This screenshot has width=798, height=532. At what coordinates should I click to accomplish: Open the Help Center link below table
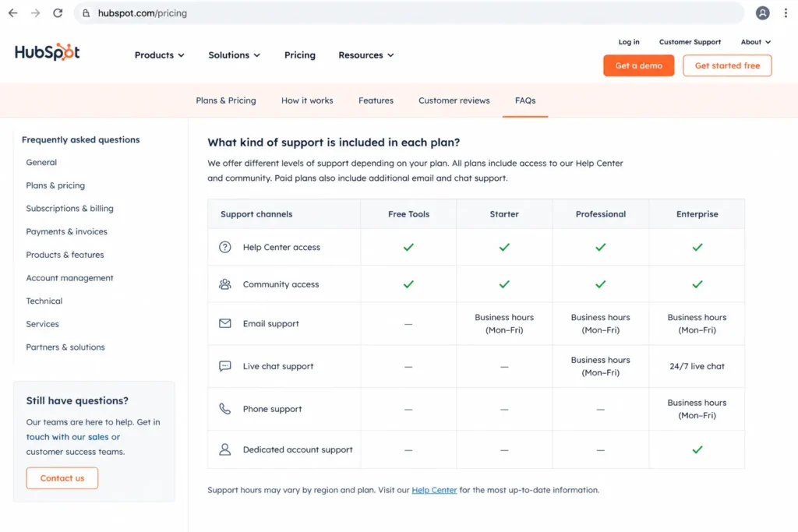434,490
